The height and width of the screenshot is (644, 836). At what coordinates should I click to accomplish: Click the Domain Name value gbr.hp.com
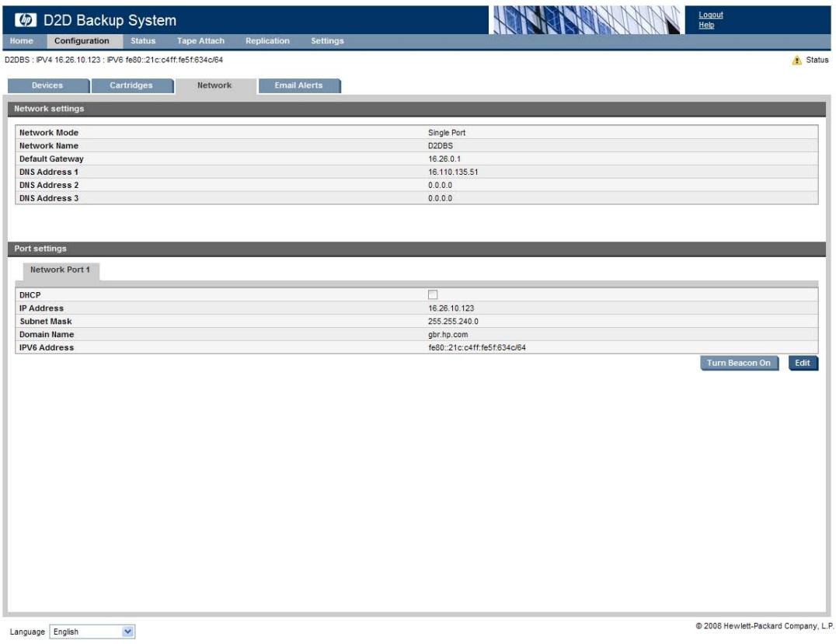448,334
